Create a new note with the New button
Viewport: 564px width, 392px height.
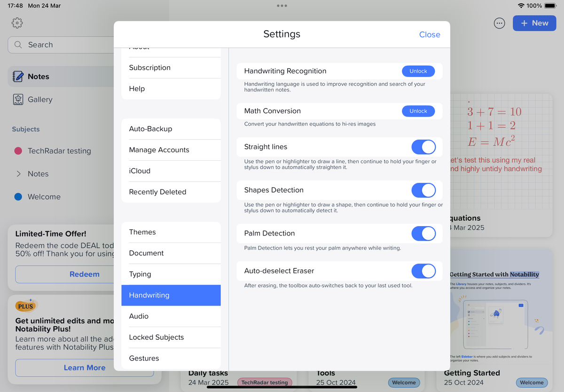534,23
